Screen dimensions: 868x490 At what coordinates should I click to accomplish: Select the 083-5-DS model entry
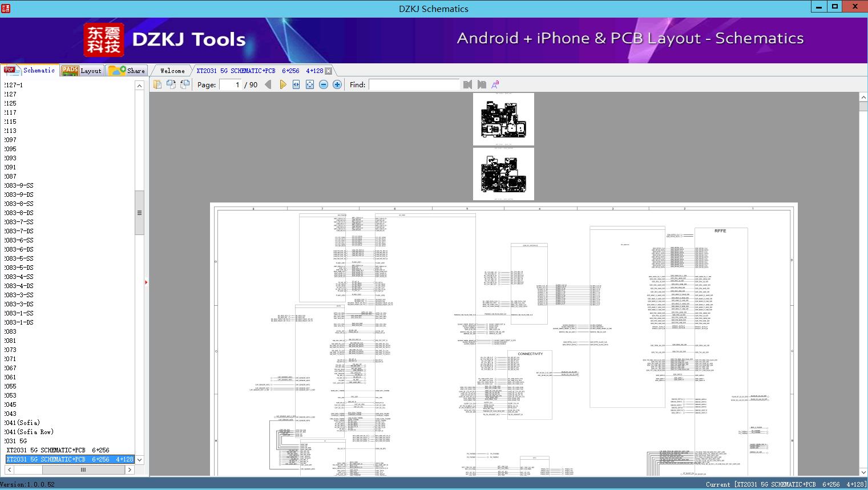click(x=19, y=268)
